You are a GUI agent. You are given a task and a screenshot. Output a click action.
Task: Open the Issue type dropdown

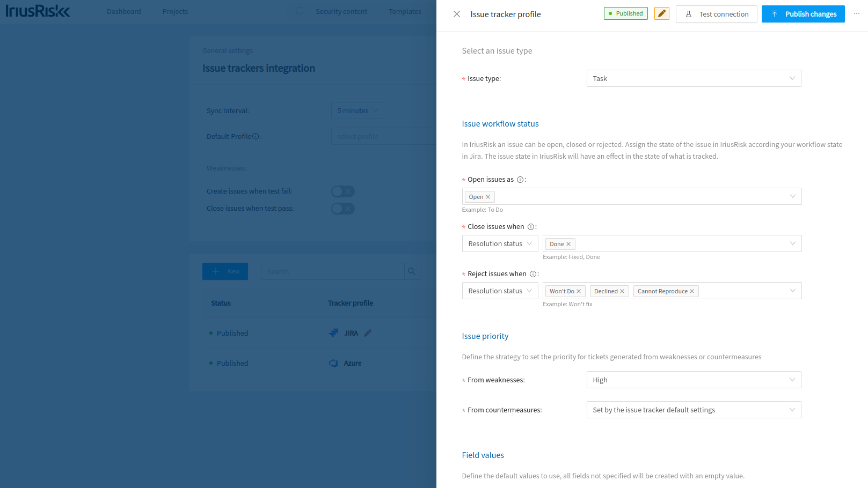[694, 78]
